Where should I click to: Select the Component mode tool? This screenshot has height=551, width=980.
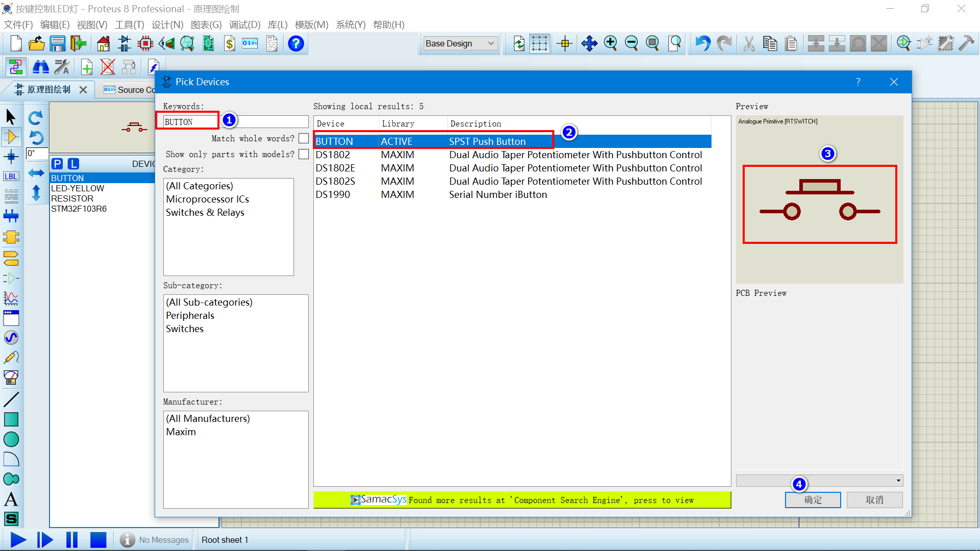click(11, 137)
